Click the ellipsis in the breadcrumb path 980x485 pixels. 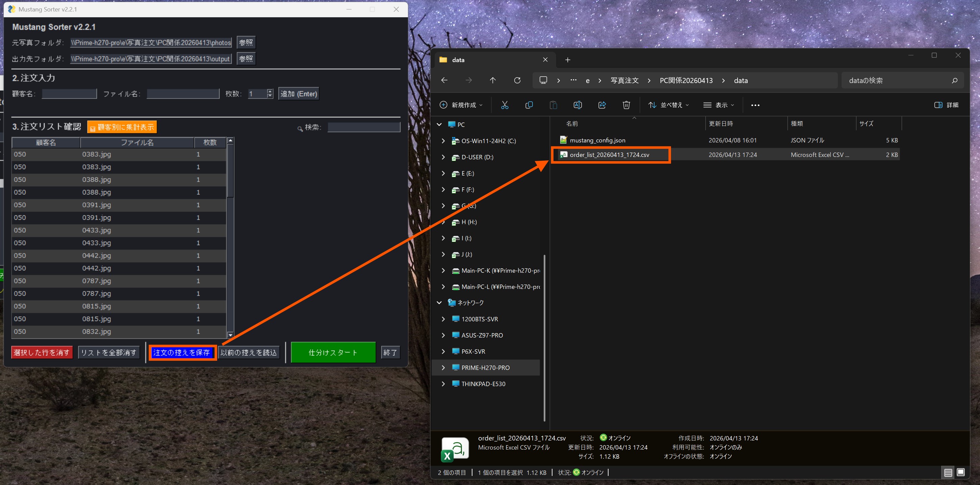pos(573,80)
